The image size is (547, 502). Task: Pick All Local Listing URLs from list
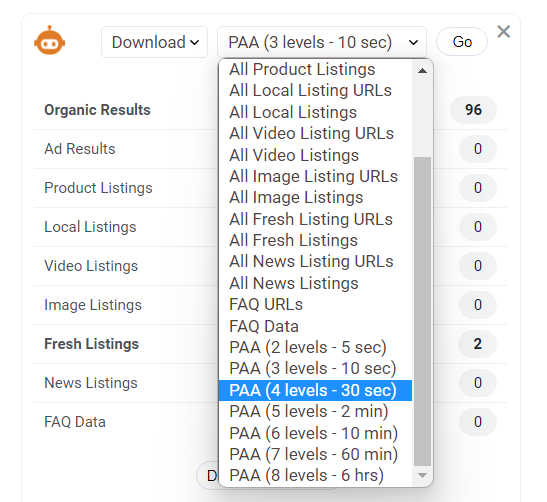click(315, 90)
